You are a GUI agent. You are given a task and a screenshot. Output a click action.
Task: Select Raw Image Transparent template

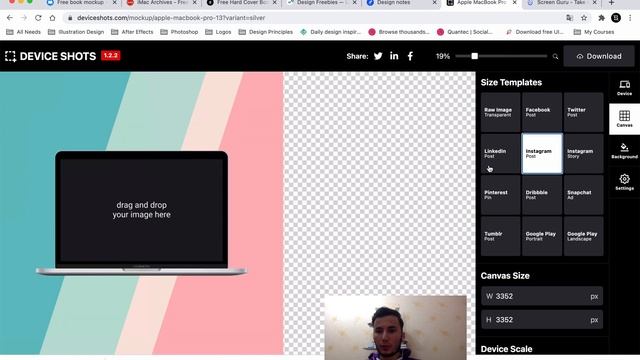coord(500,112)
